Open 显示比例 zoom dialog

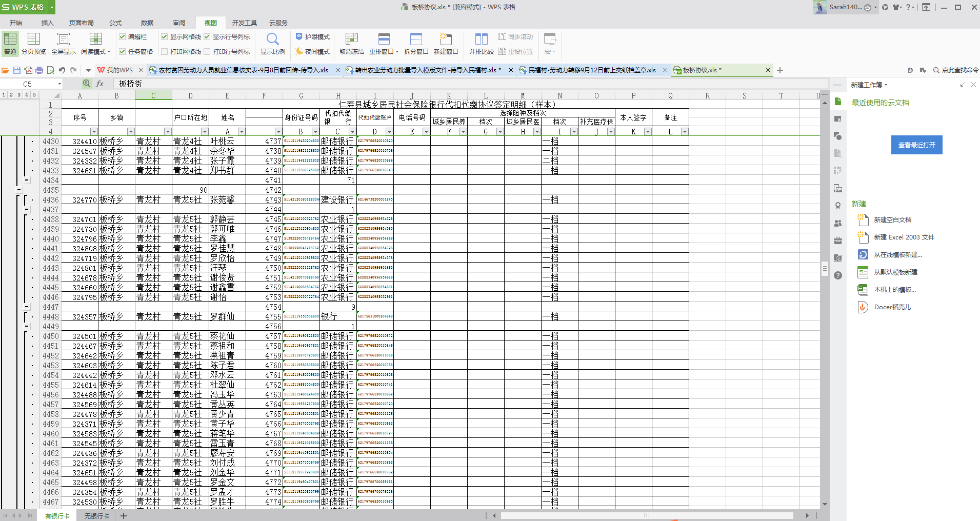(x=273, y=43)
